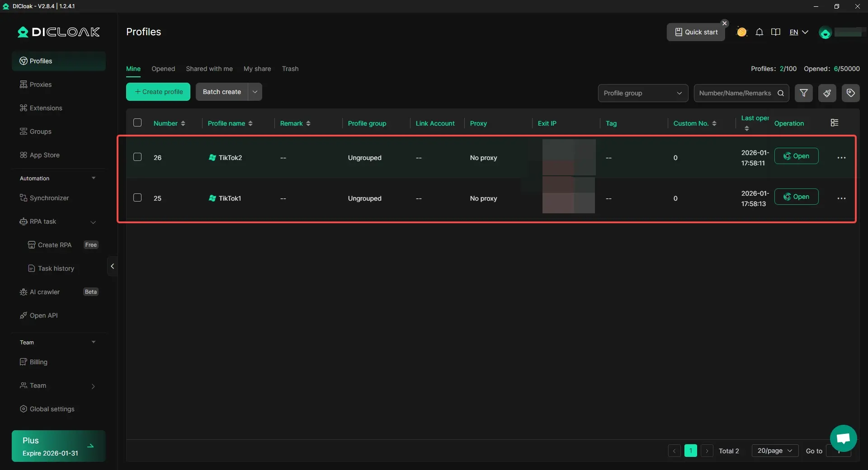Click the search magnifier icon
Image resolution: width=868 pixels, height=470 pixels.
point(781,93)
